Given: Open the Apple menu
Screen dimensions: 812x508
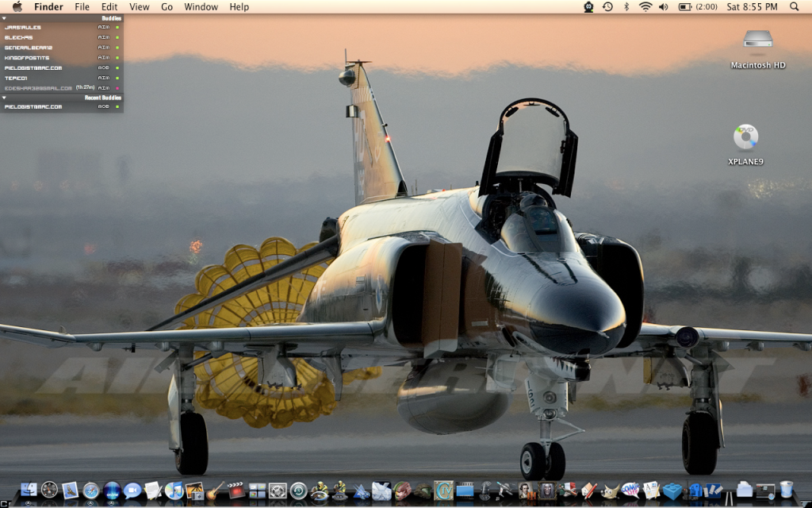Looking at the screenshot, I should point(17,6).
